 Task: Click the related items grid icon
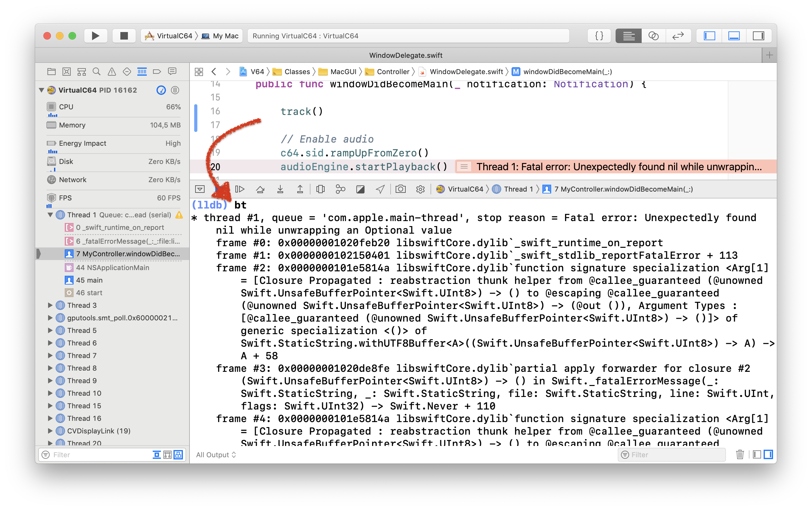[199, 72]
